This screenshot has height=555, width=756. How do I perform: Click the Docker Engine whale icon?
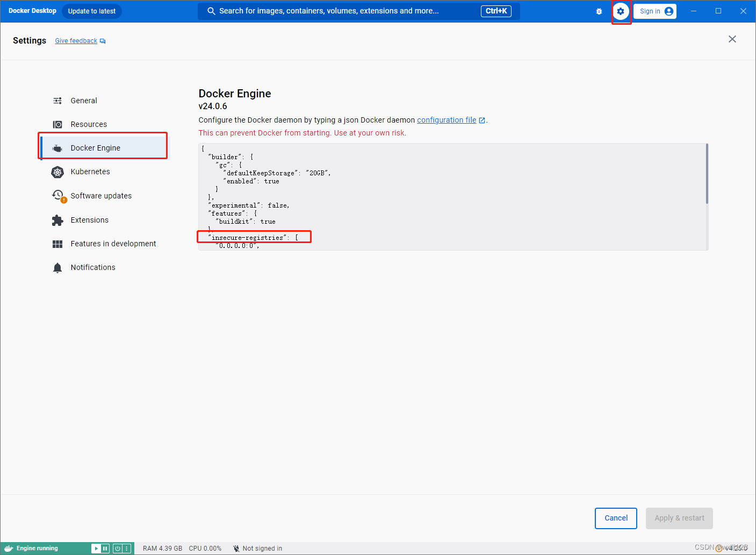pyautogui.click(x=57, y=148)
